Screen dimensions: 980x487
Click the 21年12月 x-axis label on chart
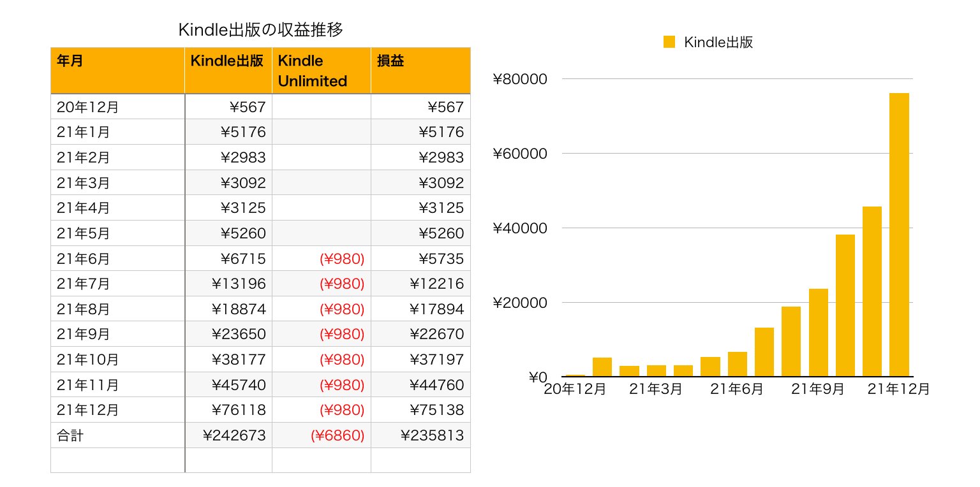click(x=900, y=389)
